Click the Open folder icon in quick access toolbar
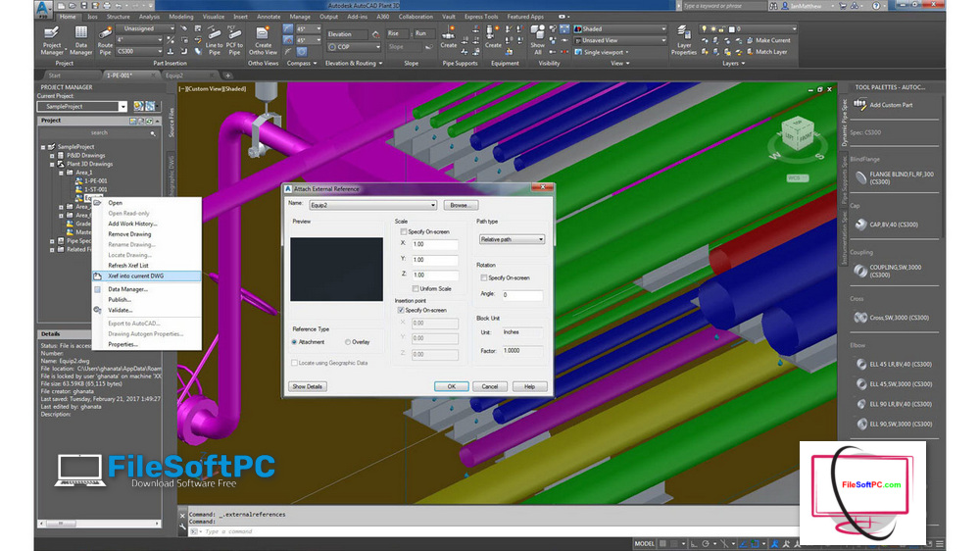The width and height of the screenshot is (980, 551). tap(73, 6)
